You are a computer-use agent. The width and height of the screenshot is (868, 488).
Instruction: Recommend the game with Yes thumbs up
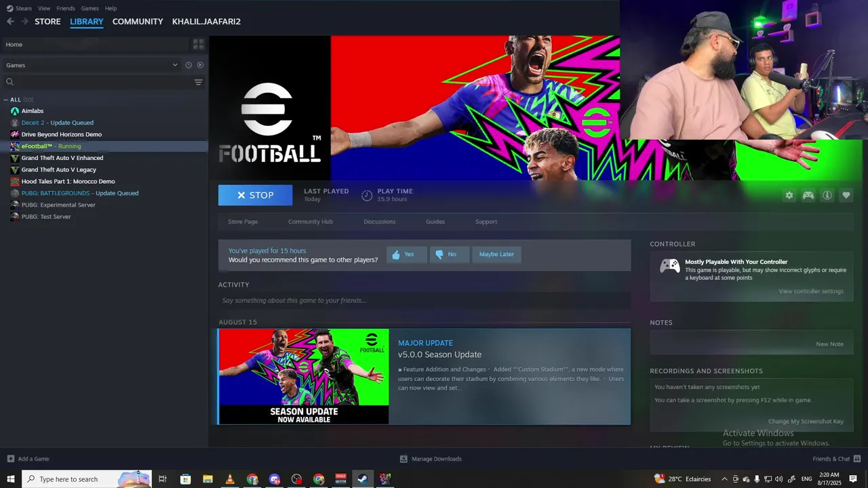click(x=406, y=254)
